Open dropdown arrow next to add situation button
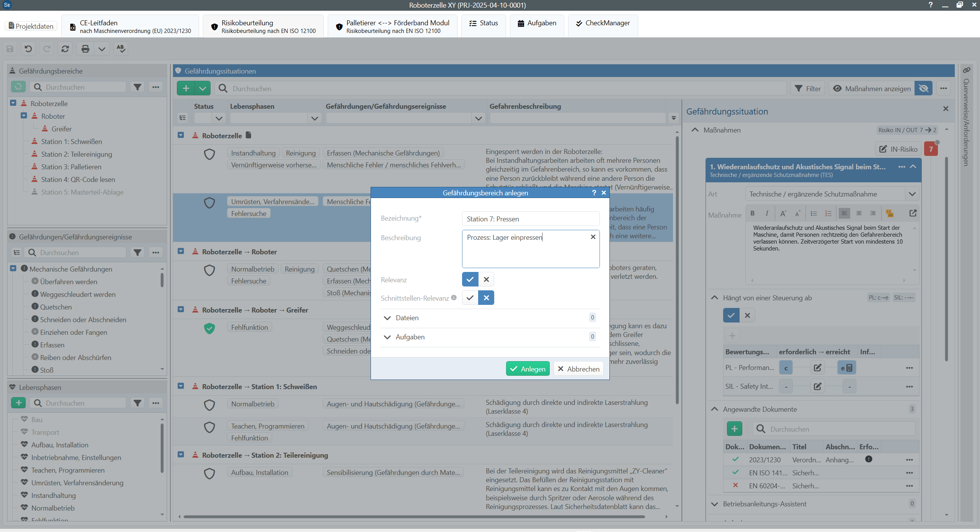 point(203,88)
